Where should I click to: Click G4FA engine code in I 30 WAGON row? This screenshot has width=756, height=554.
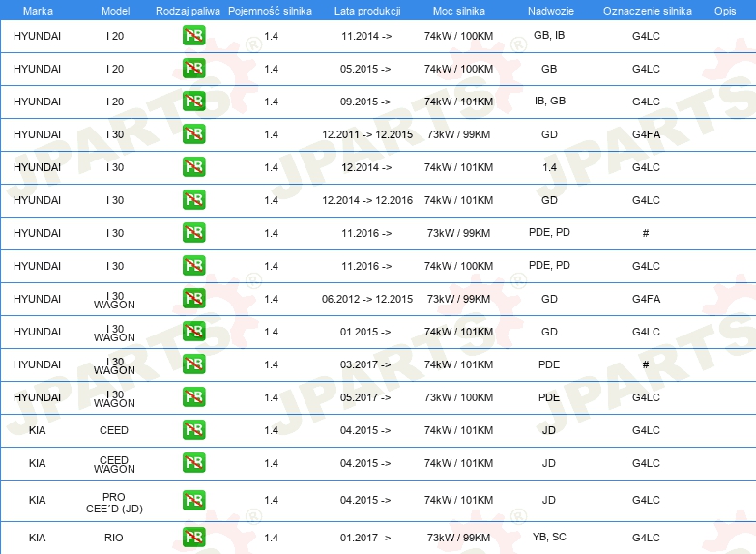click(x=646, y=299)
